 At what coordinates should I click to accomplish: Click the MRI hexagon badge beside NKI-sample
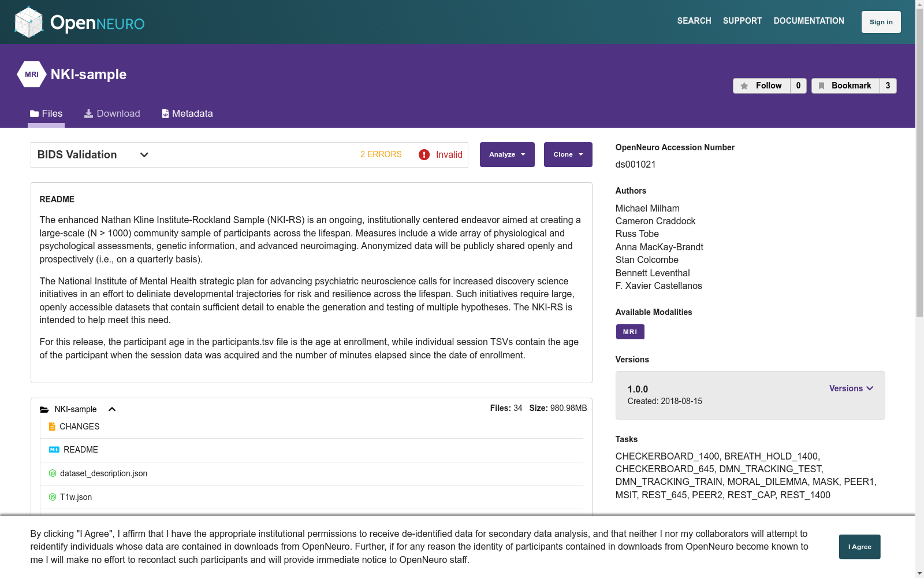[x=32, y=75]
